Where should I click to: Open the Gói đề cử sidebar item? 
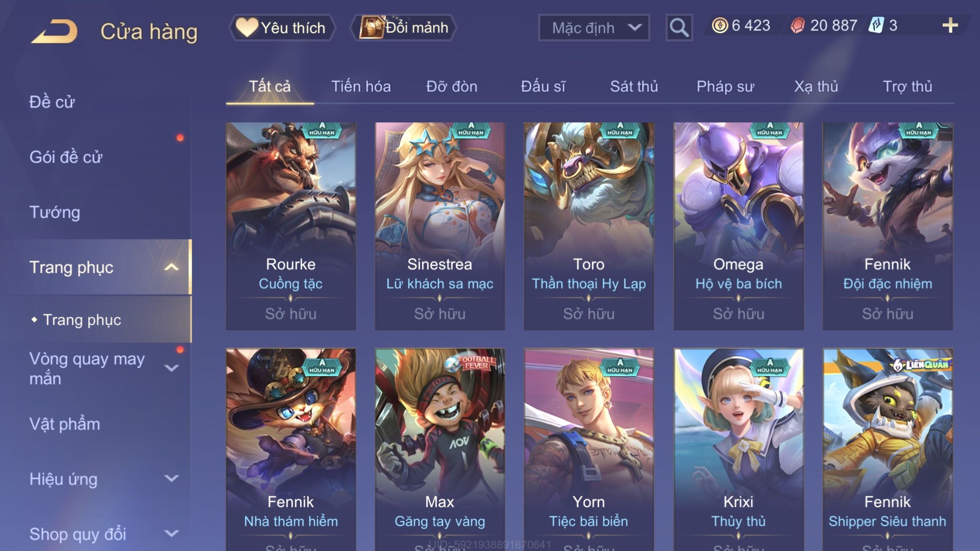(66, 157)
